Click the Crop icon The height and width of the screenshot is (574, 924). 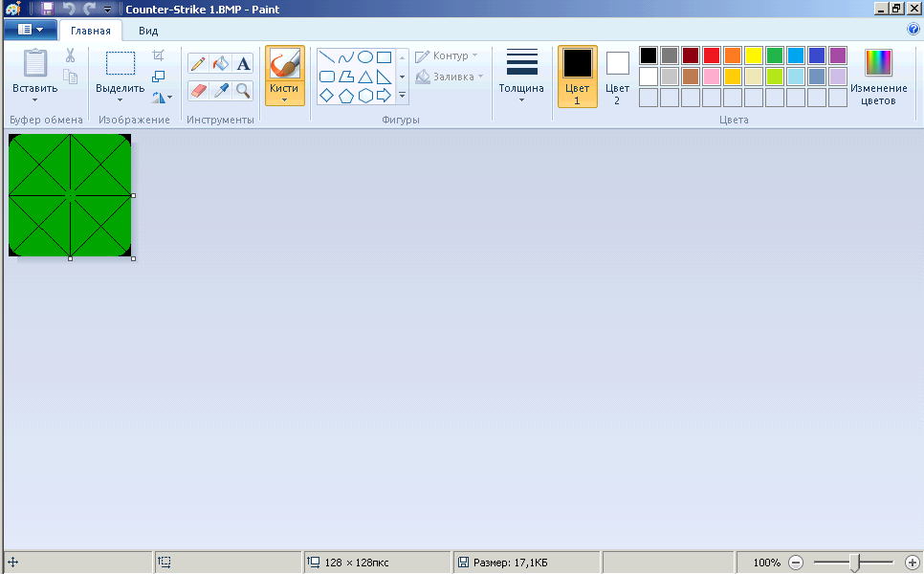(x=158, y=55)
